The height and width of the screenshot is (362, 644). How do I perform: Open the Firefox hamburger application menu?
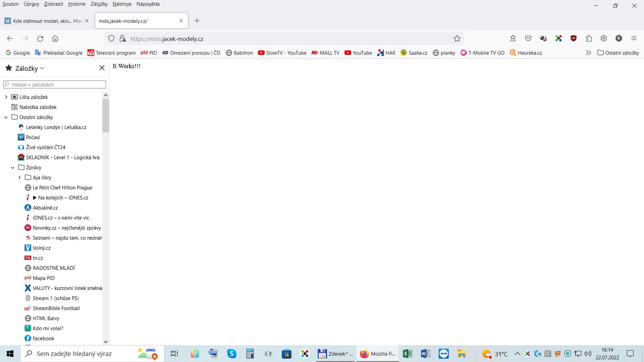click(x=634, y=39)
